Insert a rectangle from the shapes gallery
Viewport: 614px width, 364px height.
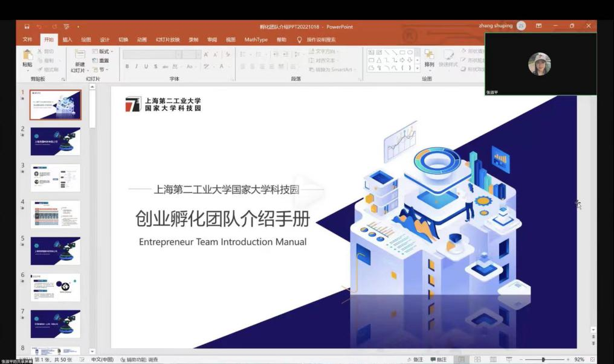(402, 52)
